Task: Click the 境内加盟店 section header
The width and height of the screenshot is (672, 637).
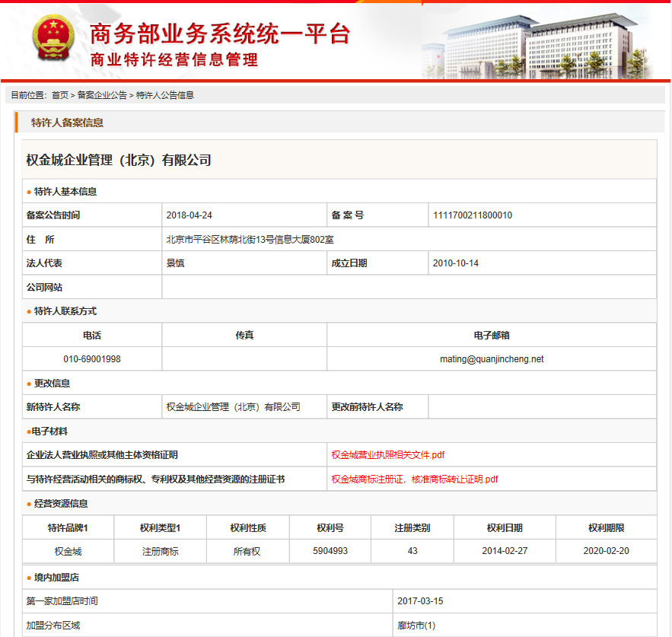Action: pos(56,578)
